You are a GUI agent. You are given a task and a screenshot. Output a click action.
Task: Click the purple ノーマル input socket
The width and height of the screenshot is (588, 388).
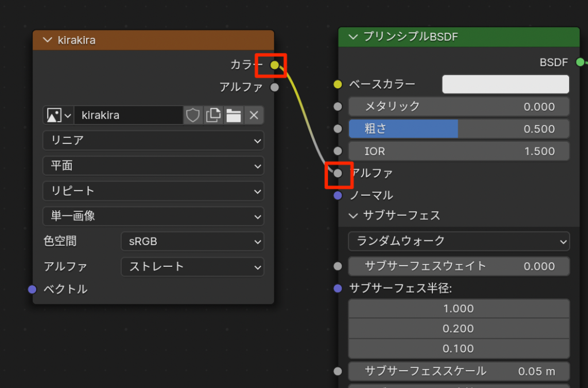click(x=338, y=195)
